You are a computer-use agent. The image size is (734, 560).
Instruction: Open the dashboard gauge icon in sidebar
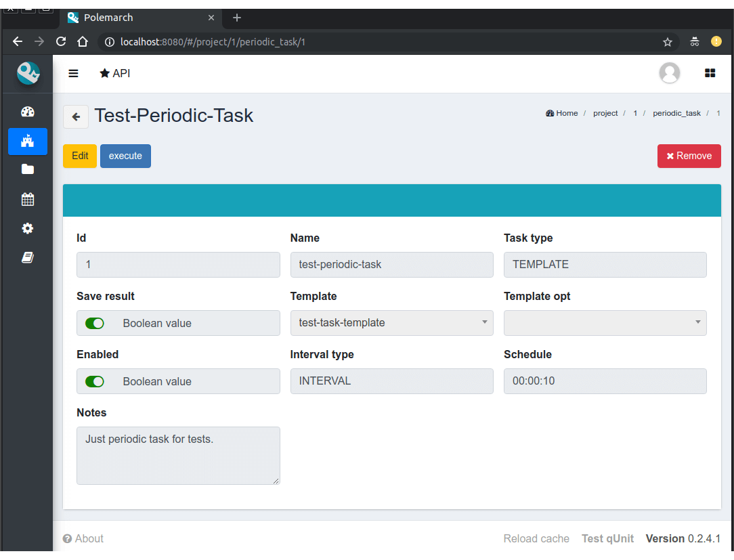pyautogui.click(x=28, y=112)
